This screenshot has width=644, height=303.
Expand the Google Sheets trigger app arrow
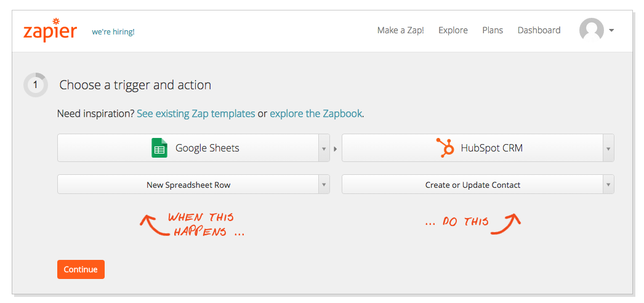[x=323, y=148]
